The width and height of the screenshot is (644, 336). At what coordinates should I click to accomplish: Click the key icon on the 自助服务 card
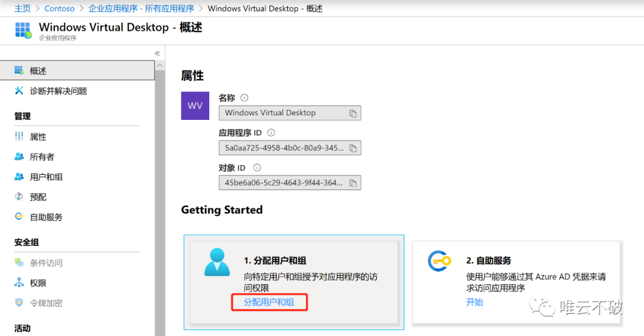(439, 261)
